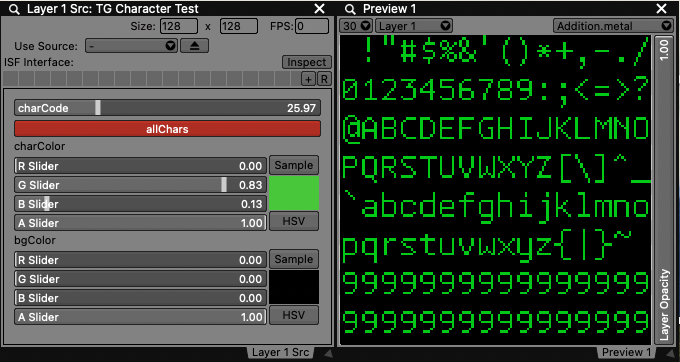Click the FPS input field

click(312, 26)
